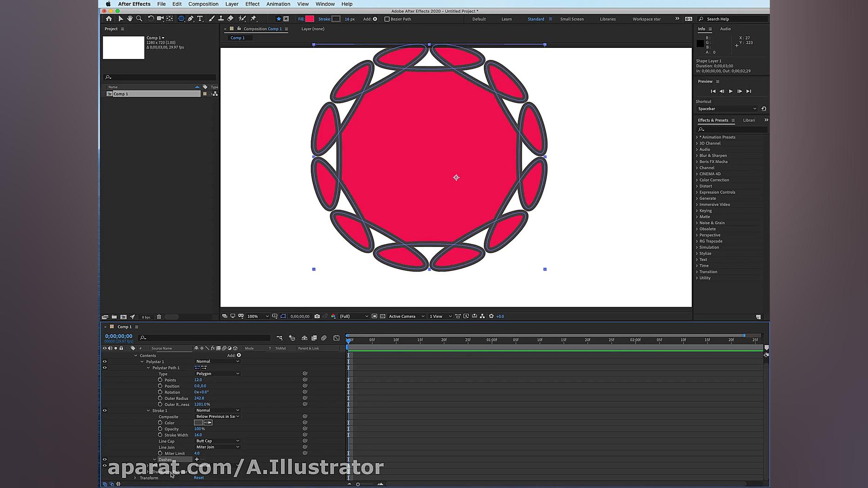Hide Polystar Path 1 with its eye icon

tap(105, 368)
